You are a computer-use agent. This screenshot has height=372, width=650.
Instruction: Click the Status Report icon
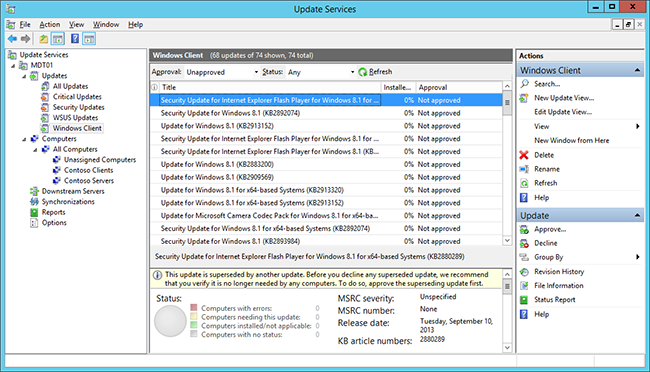click(x=524, y=300)
